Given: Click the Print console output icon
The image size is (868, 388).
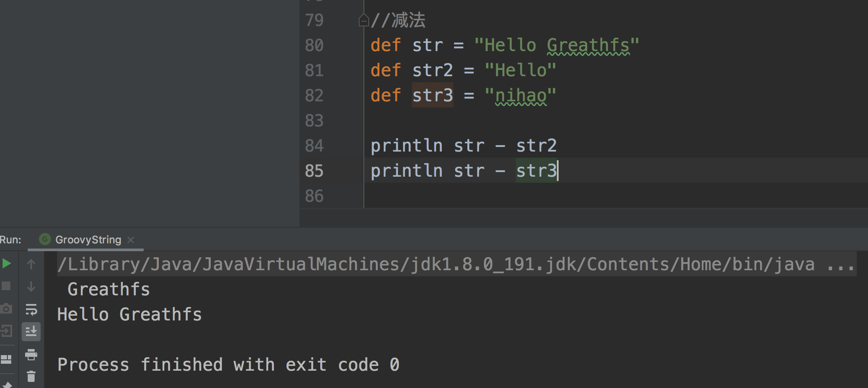Looking at the screenshot, I should [x=31, y=355].
